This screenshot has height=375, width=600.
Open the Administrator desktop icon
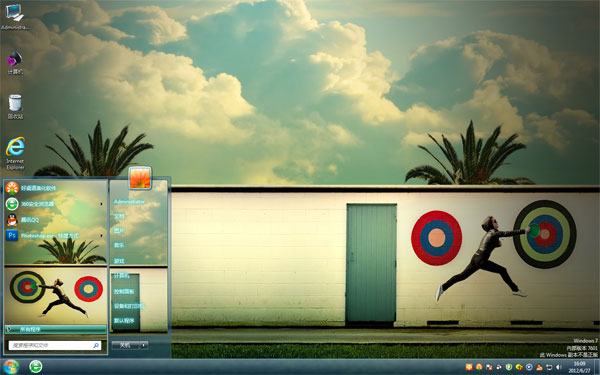pos(15,16)
